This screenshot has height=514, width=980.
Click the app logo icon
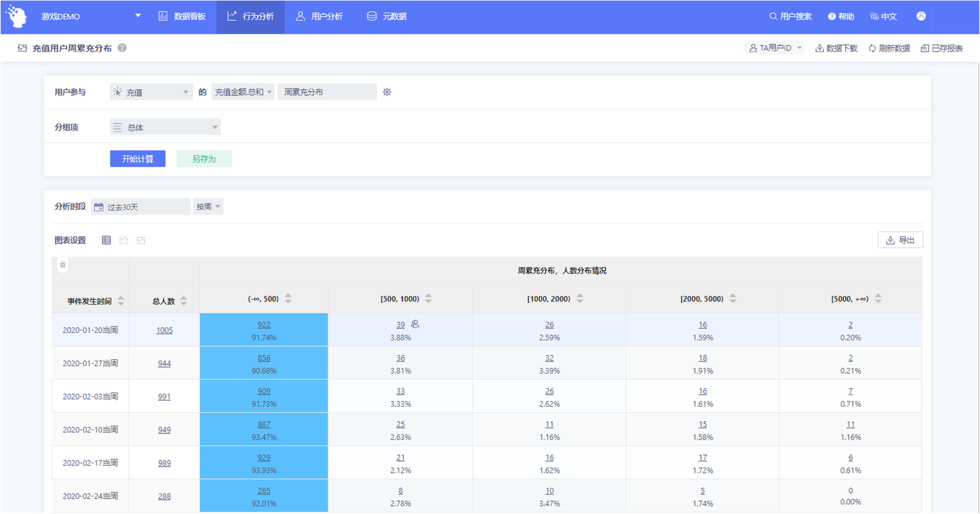tap(16, 16)
